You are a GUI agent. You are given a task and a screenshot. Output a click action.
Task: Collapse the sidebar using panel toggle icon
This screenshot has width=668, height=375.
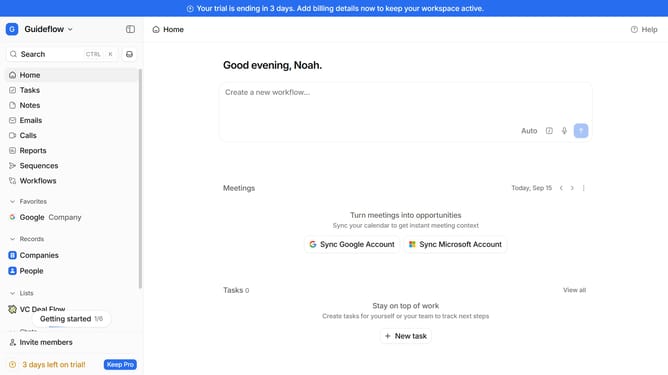130,29
